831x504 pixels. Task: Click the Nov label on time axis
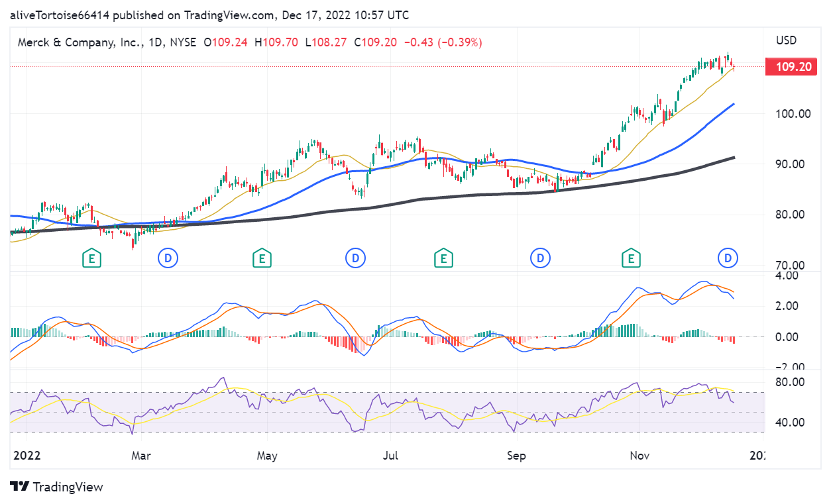639,456
